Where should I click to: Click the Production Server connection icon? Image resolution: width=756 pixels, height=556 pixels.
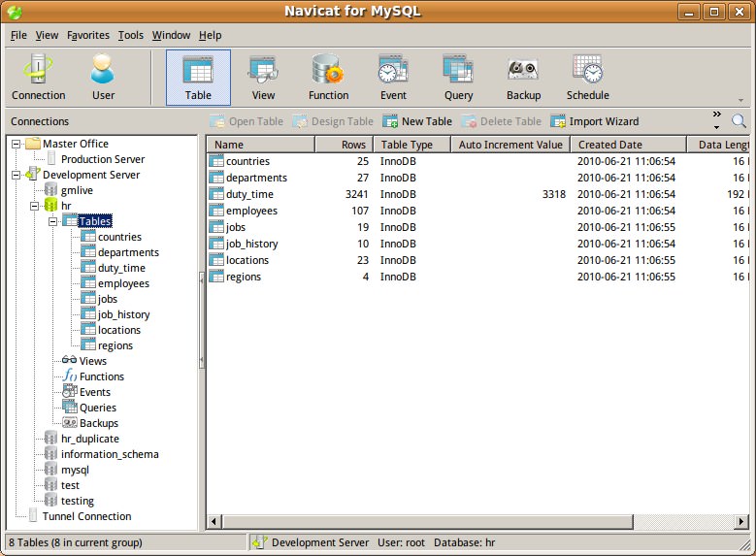51,159
